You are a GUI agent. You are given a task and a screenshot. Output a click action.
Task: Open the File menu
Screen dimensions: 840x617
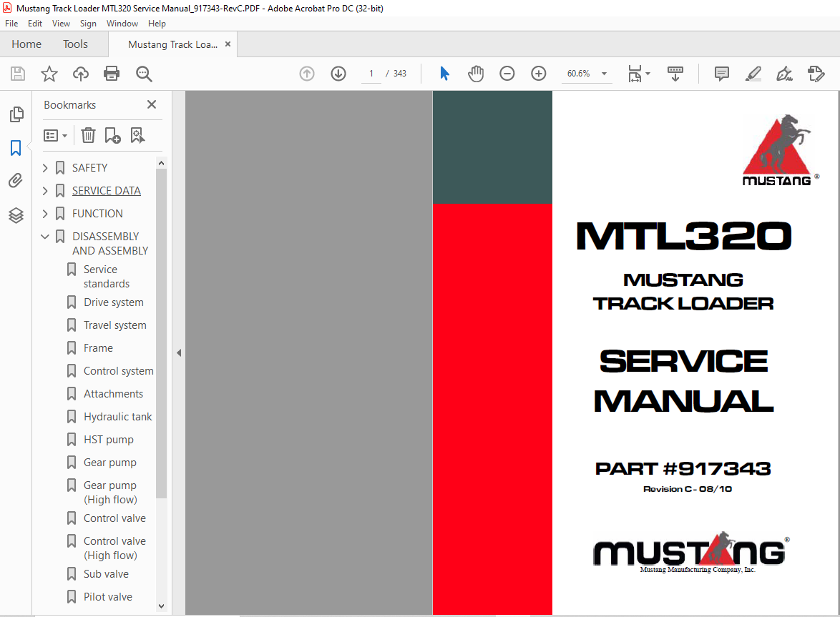coord(11,24)
